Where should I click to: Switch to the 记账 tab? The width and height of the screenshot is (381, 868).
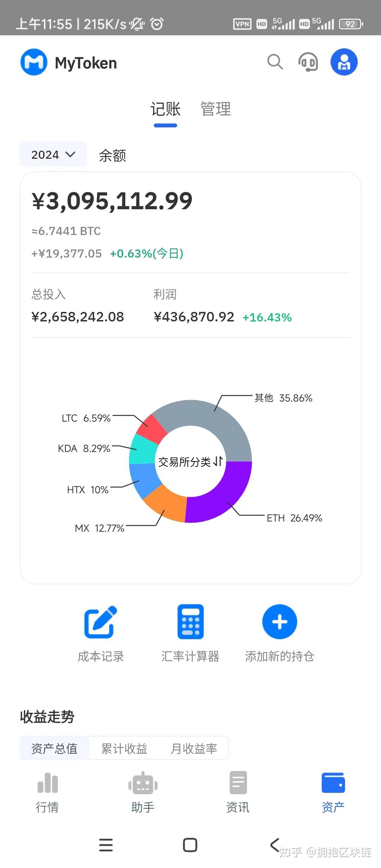[x=165, y=109]
